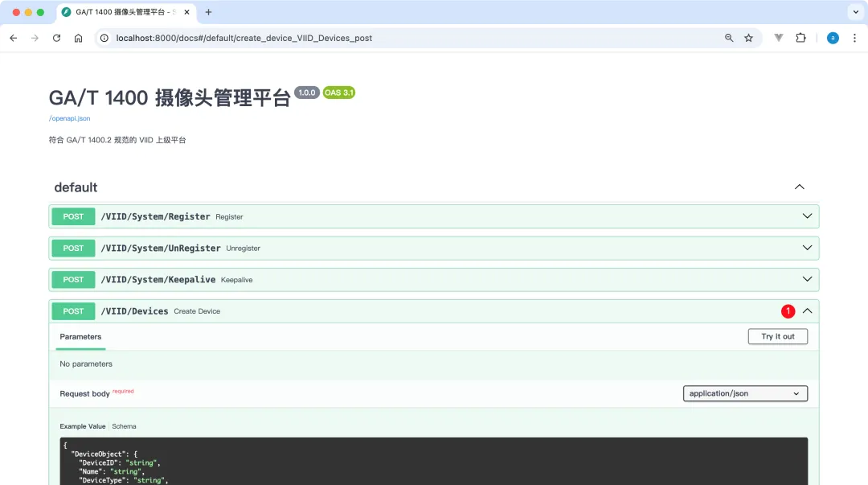
Task: Click the No parameters text
Action: pyautogui.click(x=86, y=364)
